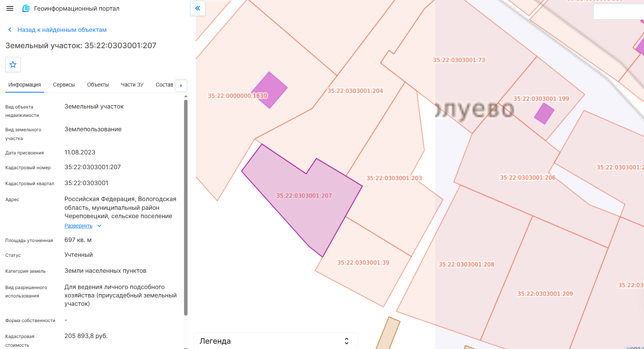
Task: Click the back arrow next to Назад
Action: tap(10, 30)
